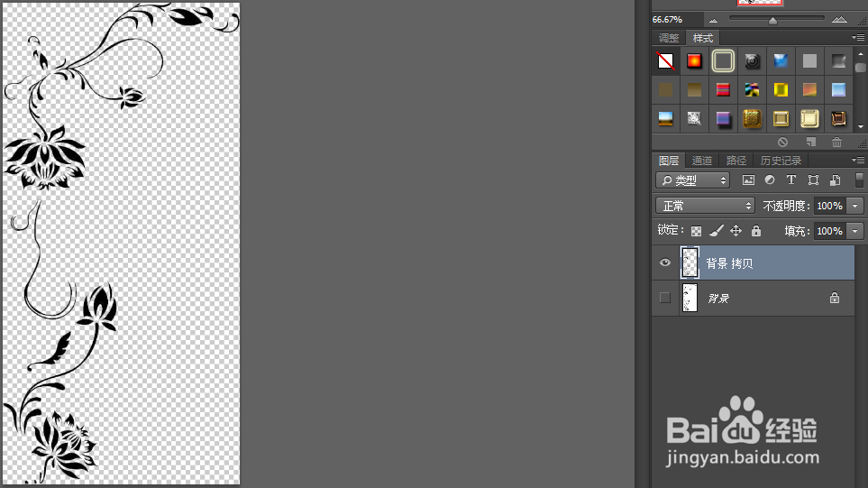Delete the selected style via trash
Viewport: 868px width, 488px height.
(x=837, y=143)
